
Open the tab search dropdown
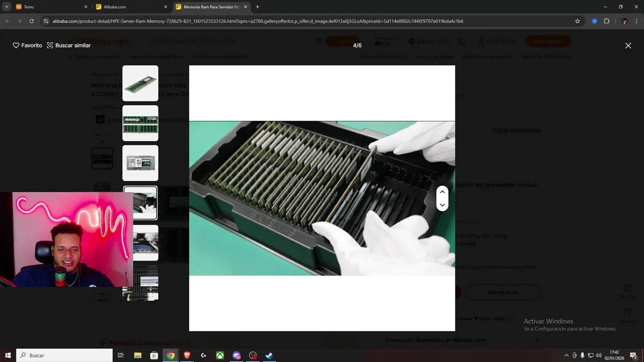tap(7, 7)
